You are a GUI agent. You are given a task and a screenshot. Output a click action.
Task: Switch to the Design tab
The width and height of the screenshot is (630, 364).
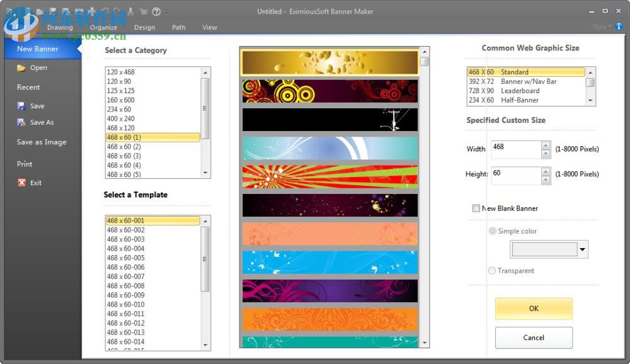144,27
